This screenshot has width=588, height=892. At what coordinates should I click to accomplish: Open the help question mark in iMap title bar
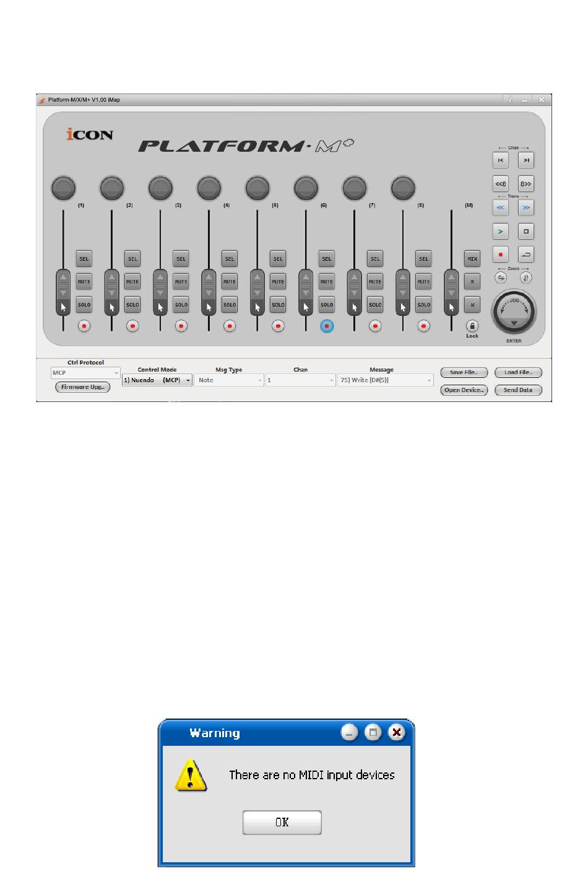[510, 100]
